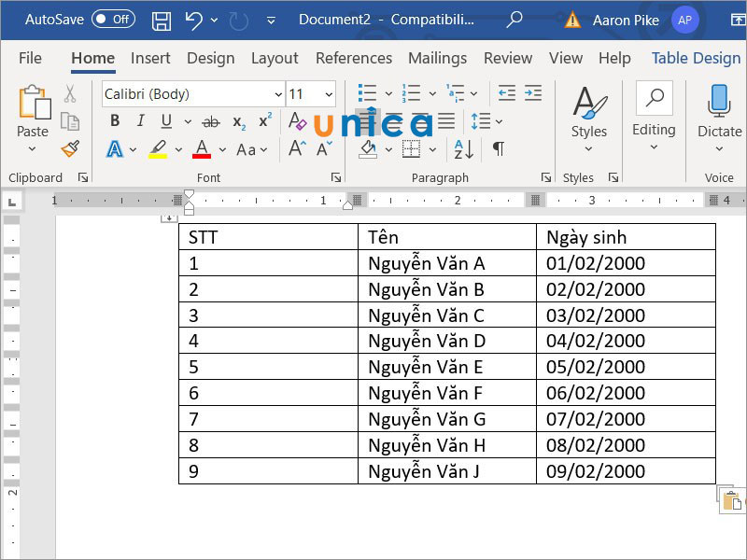747x560 pixels.
Task: Copy selection with the Copy icon
Action: click(x=70, y=121)
